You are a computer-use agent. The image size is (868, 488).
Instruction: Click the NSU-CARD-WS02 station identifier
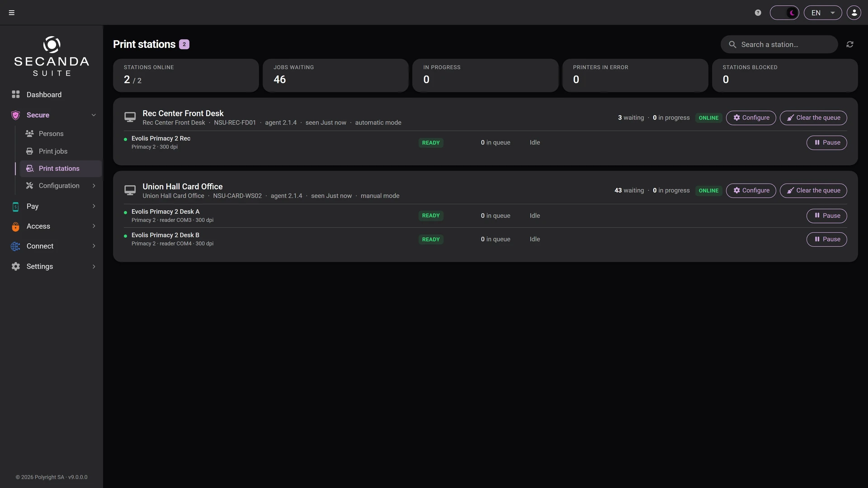(x=237, y=196)
